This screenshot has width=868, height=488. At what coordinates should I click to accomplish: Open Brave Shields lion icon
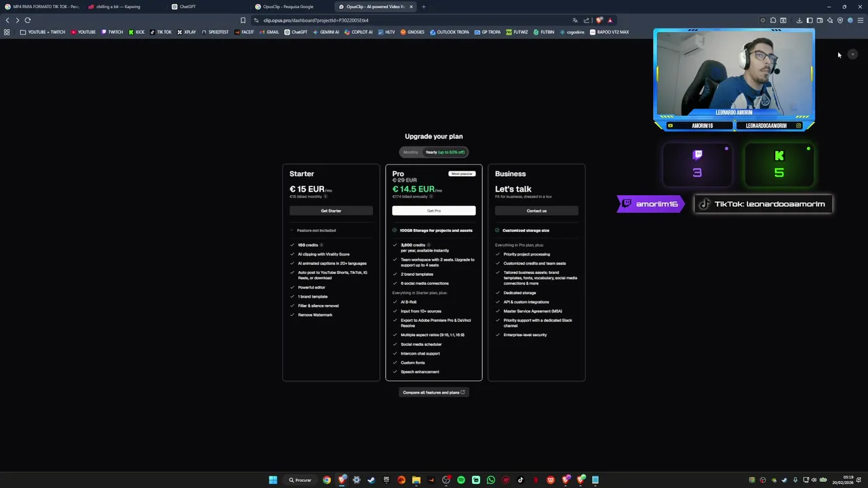[599, 20]
